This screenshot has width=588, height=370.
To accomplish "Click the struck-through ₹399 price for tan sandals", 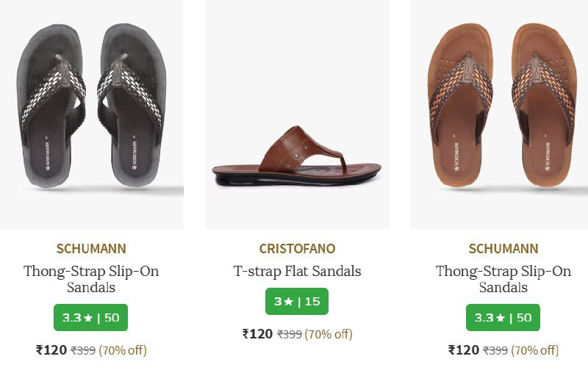I will click(x=496, y=351).
